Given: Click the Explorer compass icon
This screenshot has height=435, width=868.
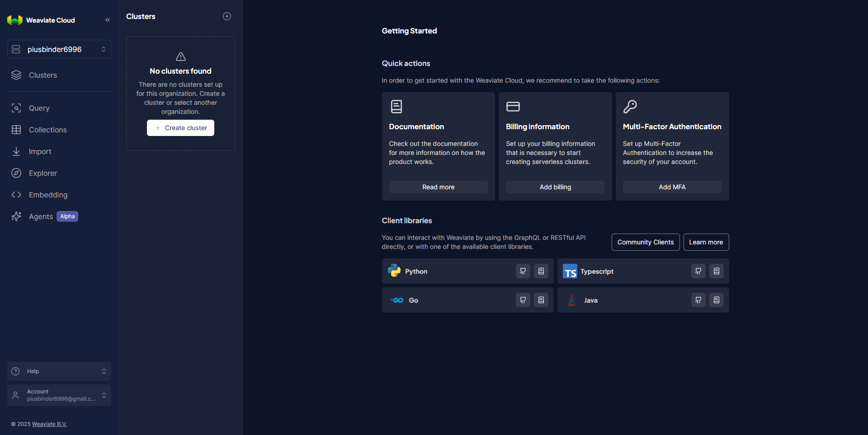Looking at the screenshot, I should (x=16, y=173).
